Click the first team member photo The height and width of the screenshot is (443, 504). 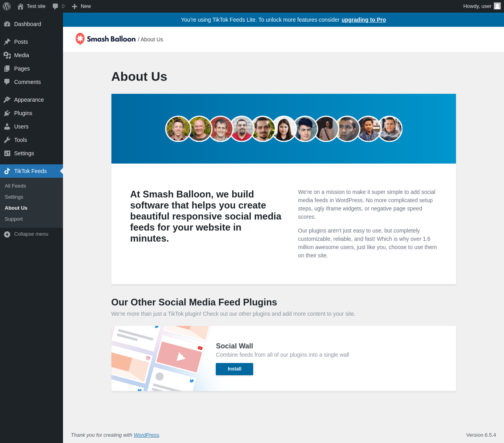[178, 128]
